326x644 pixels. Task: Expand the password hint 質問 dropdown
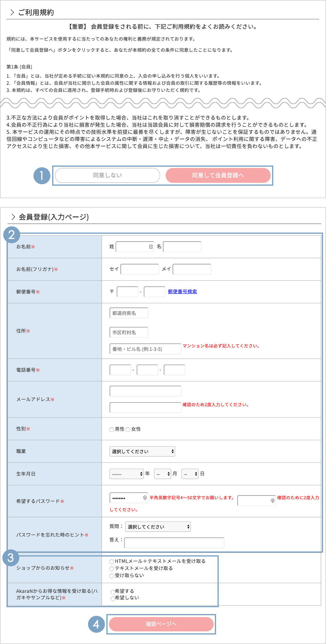(x=158, y=527)
